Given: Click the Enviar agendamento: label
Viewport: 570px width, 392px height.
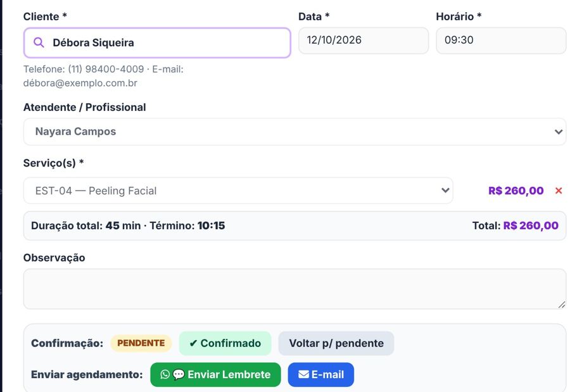Looking at the screenshot, I should [x=87, y=374].
